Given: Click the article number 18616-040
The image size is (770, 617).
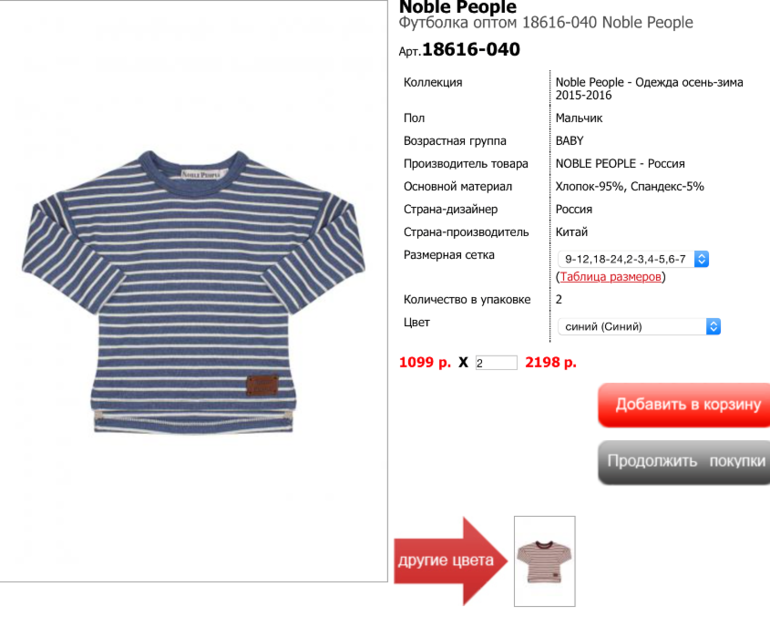Looking at the screenshot, I should [470, 50].
